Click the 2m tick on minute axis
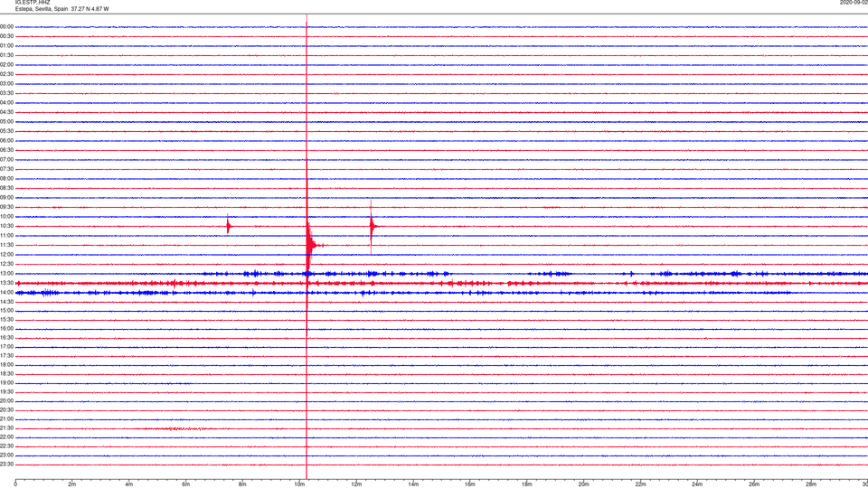Screen dimensions: 868x488 point(72,484)
